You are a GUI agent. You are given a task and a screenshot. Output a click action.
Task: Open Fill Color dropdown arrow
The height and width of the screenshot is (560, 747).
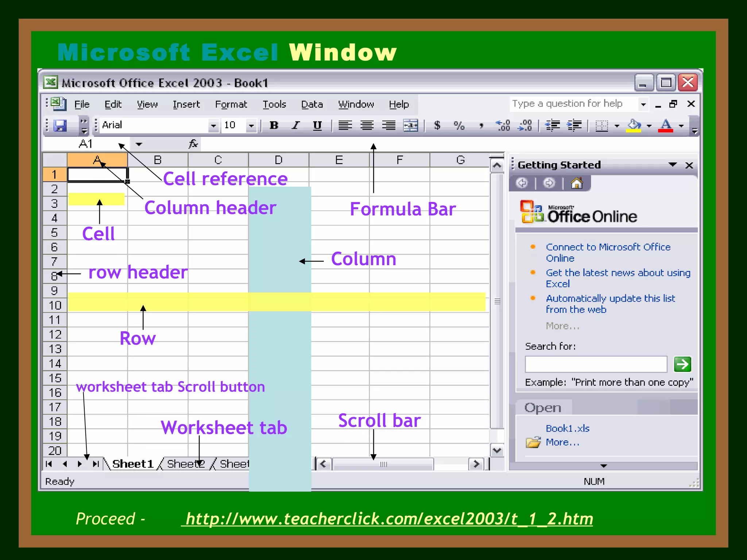pos(649,126)
